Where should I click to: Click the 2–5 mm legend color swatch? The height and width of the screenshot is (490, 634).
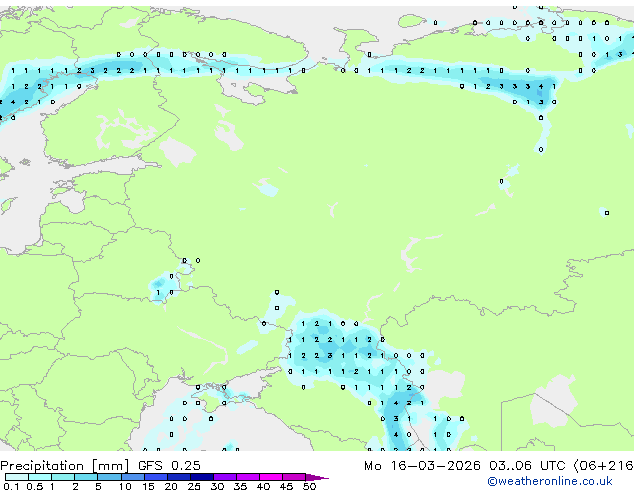click(86, 477)
